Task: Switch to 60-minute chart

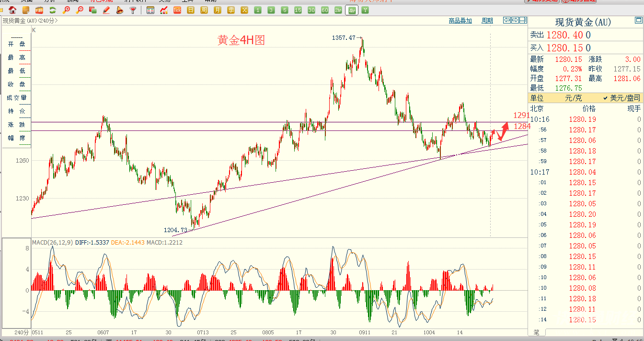Action: [325, 10]
